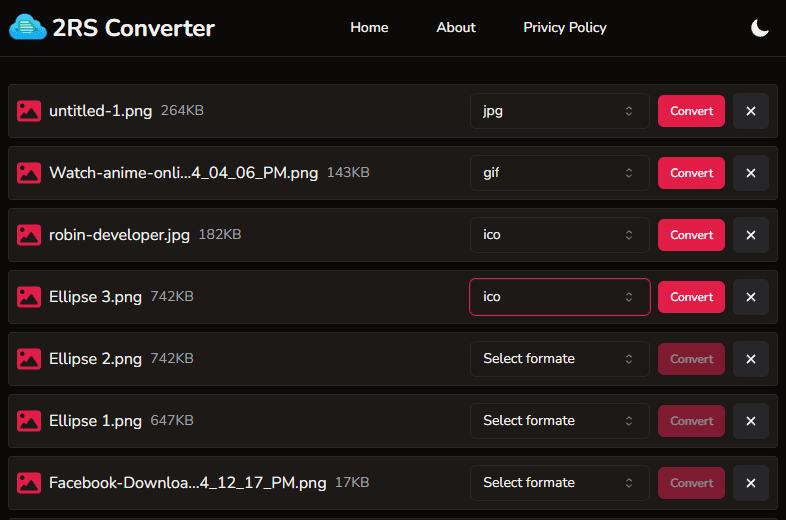Click the Convert button for Ellipse 2.png
This screenshot has height=520, width=786.
point(691,359)
